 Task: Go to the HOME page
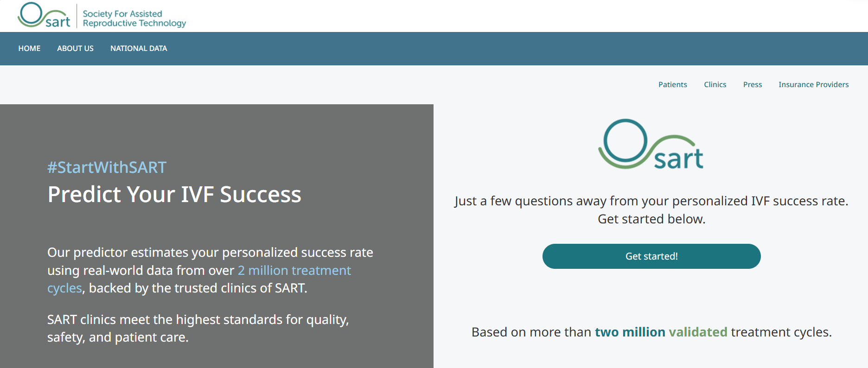click(29, 48)
